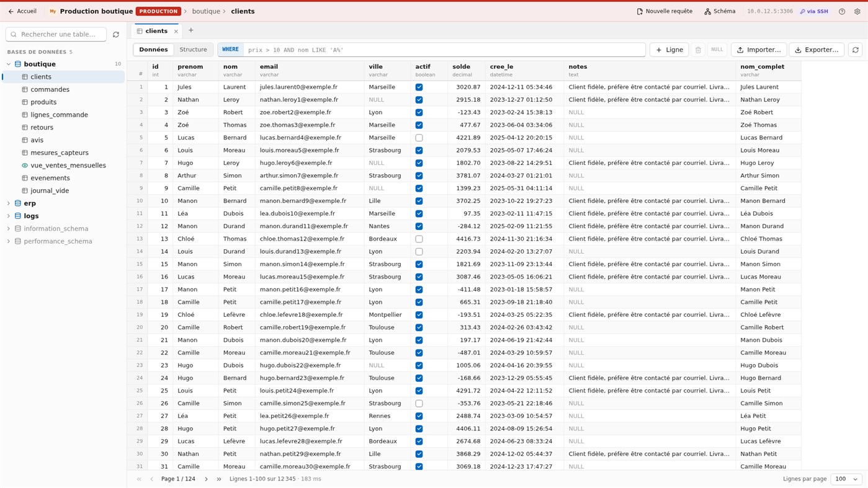Viewport: 868px width, 488px height.
Task: Focus the WHERE filter input
Action: (x=444, y=50)
